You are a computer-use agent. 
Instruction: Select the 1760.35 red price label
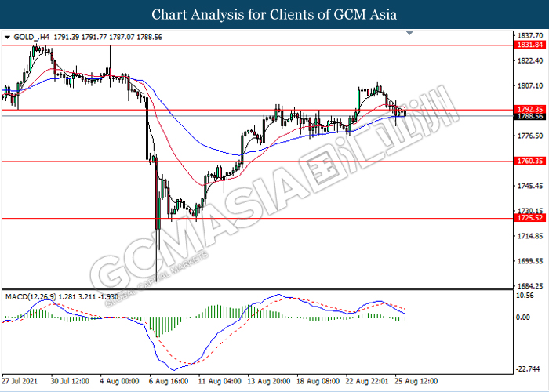click(x=530, y=161)
